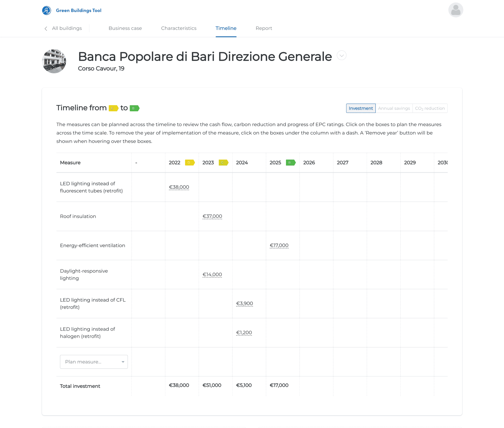Select the Investment view toggle
Screen dimensions: 504x428
click(x=361, y=108)
